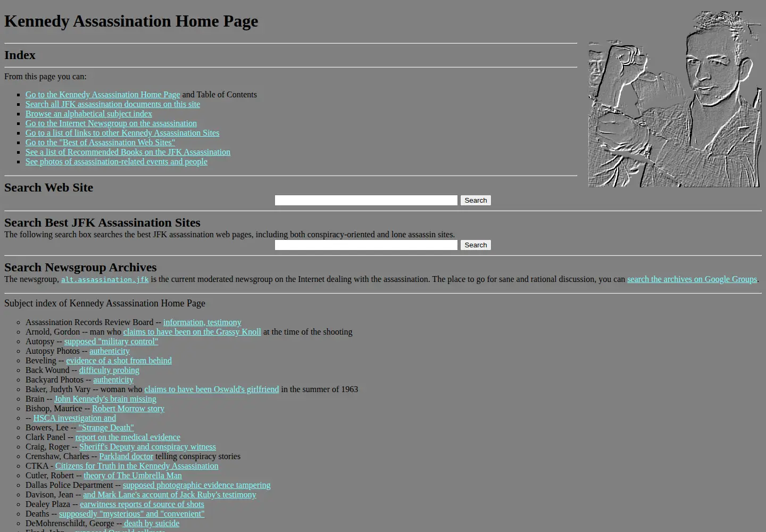This screenshot has height=532, width=766.
Task: Open photos of assassination-related events link
Action: click(116, 162)
